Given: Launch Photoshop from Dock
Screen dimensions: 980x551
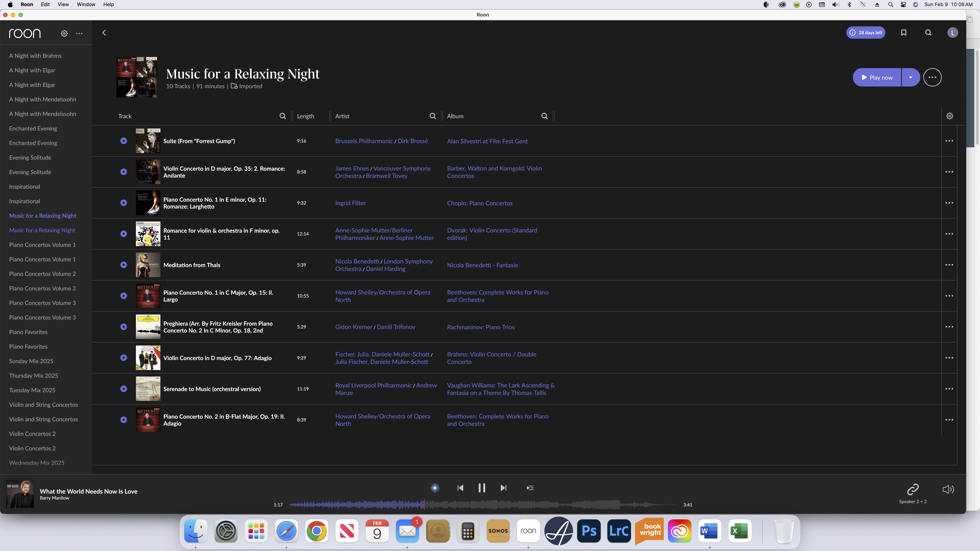Looking at the screenshot, I should 589,531.
